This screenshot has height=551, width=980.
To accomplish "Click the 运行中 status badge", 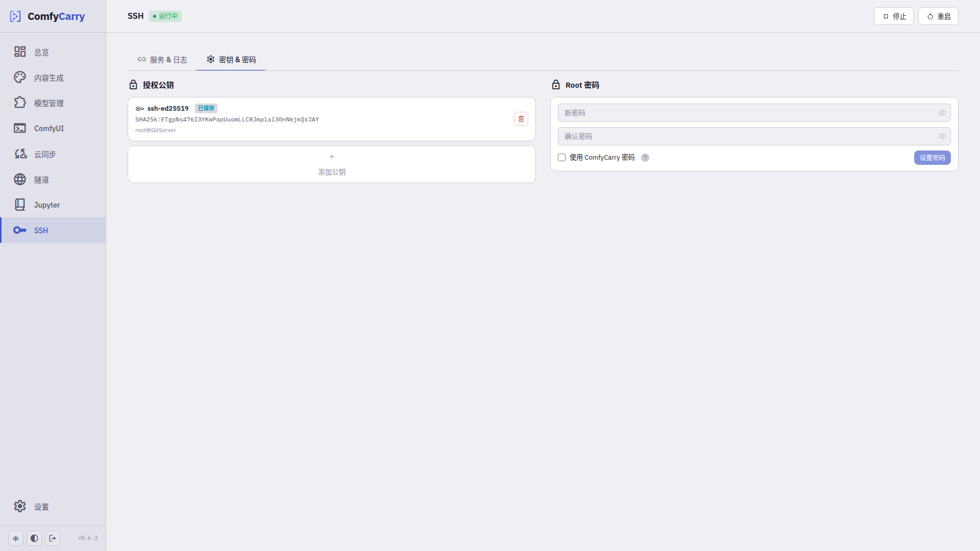I will tap(165, 16).
